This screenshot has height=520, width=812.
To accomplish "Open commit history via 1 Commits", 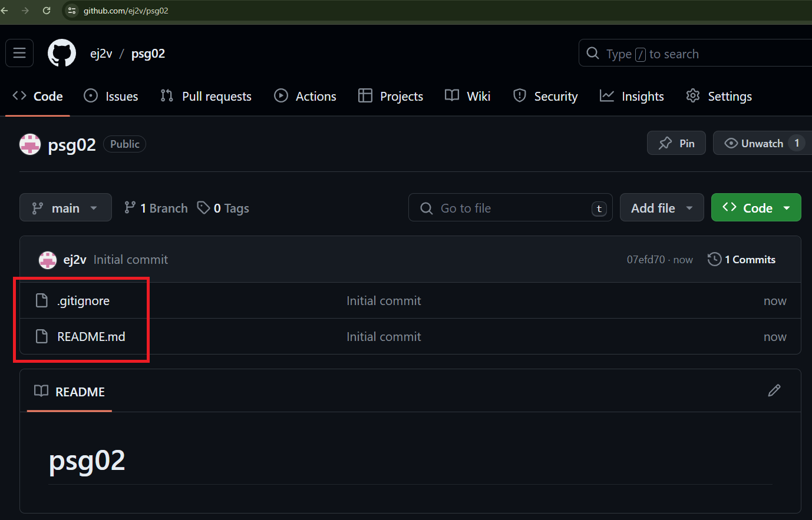I will (742, 260).
